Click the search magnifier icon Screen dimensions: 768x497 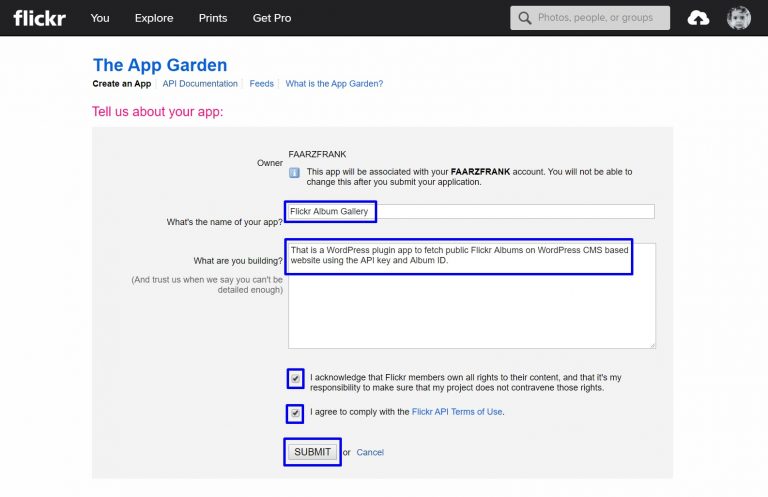[525, 18]
